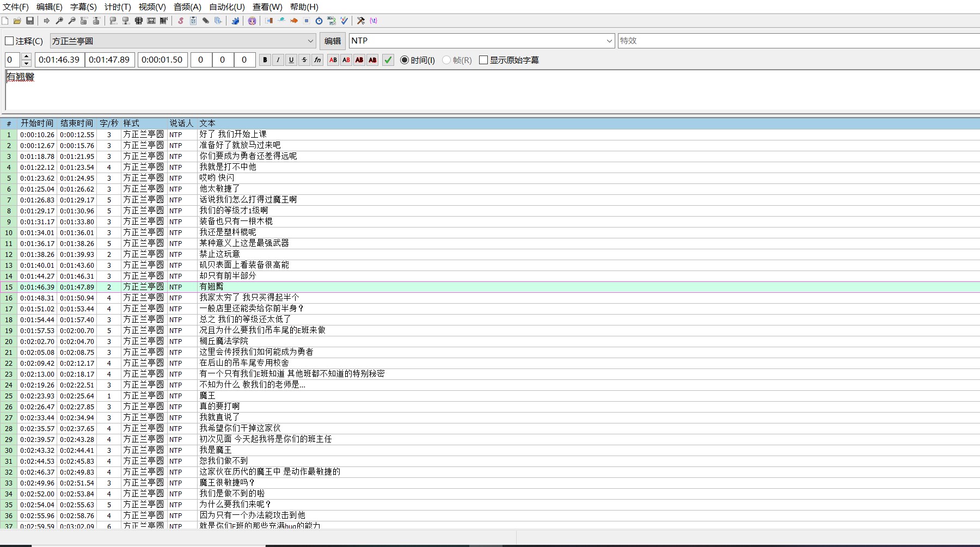Image resolution: width=980 pixels, height=547 pixels.
Task: Open the Fonts Collector icon
Action: click(x=218, y=21)
